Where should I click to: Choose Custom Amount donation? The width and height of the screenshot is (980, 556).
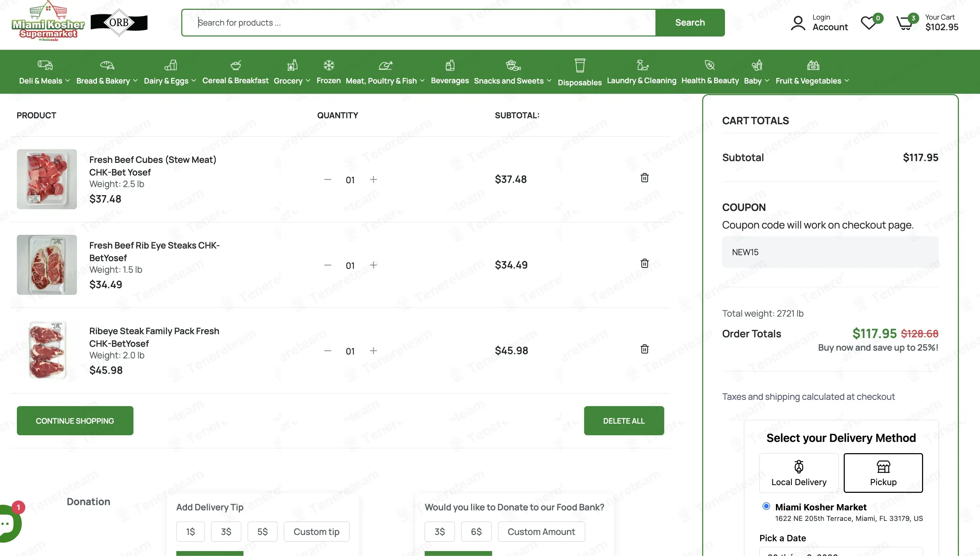click(x=541, y=531)
